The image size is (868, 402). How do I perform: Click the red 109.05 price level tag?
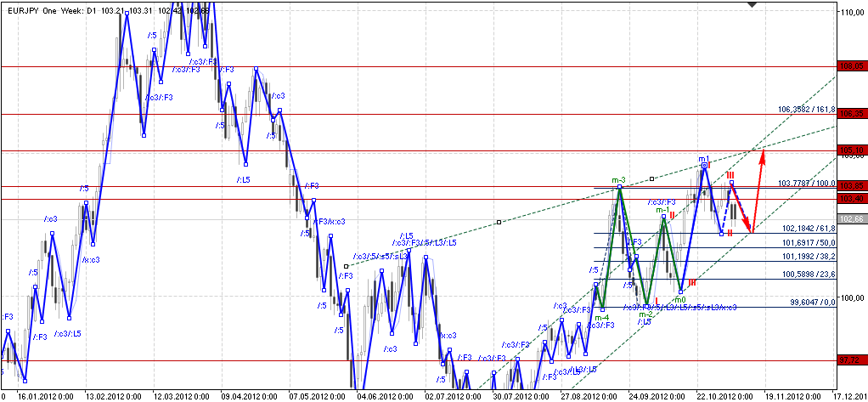(851, 65)
